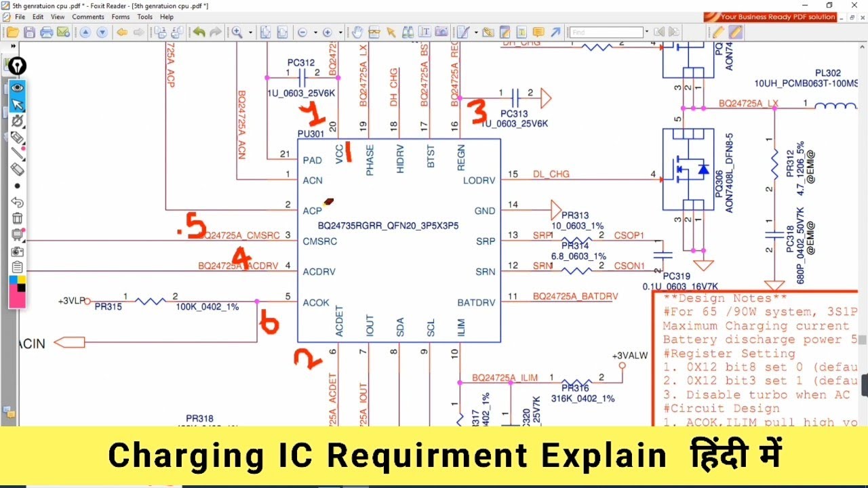This screenshot has height=488, width=868.
Task: Go to next page with down arrow
Action: point(102,32)
